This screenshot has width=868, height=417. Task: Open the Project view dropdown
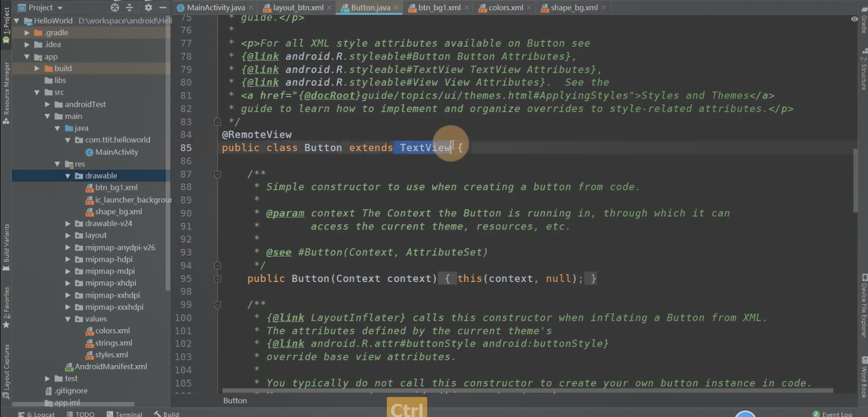40,8
